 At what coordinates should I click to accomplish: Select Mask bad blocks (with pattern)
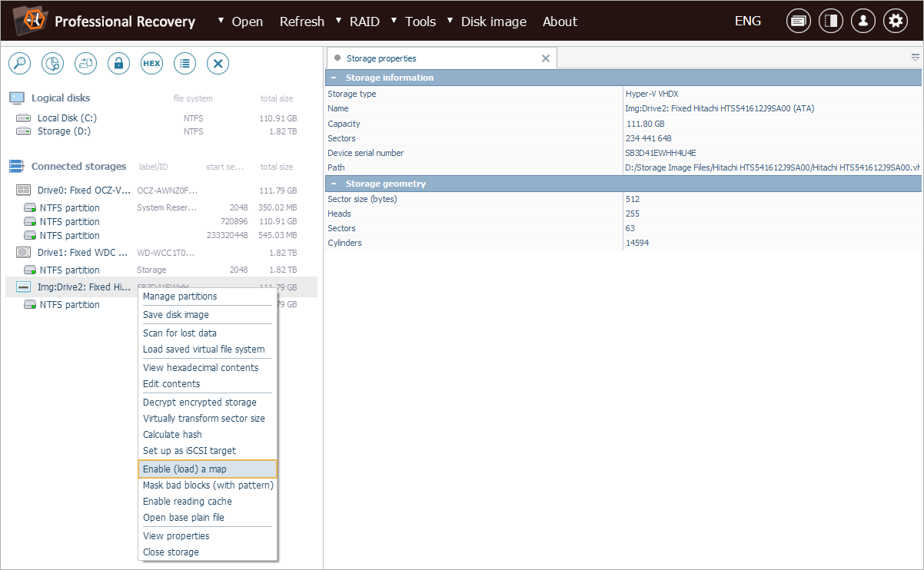[x=208, y=485]
